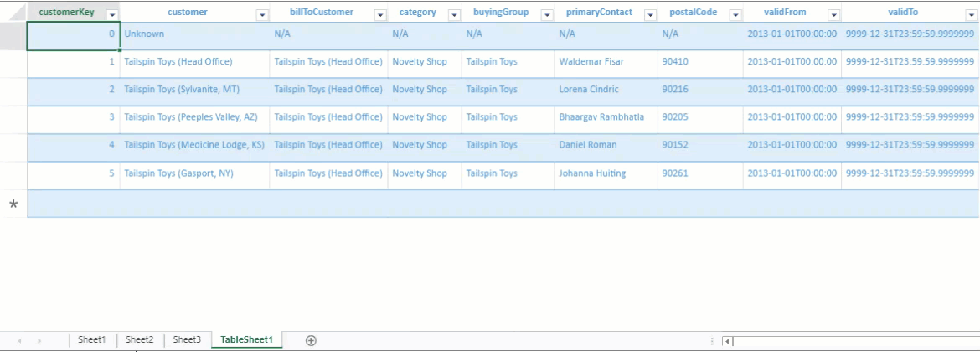Open the category column filter dropdown
The image size is (980, 352).
tap(454, 16)
